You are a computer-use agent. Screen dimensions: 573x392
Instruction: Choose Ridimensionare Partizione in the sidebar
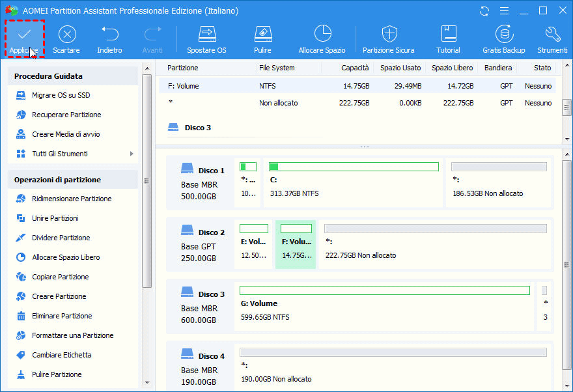coord(71,199)
